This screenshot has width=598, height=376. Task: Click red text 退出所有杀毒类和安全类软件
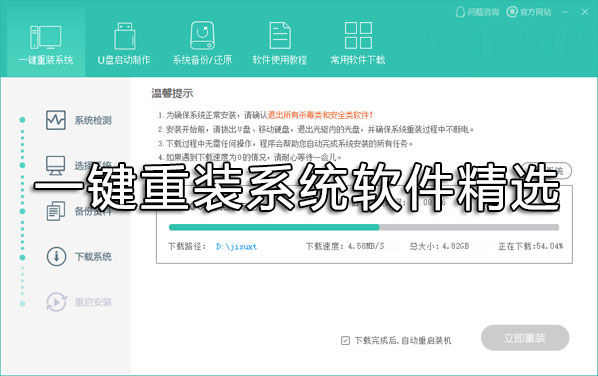(320, 115)
